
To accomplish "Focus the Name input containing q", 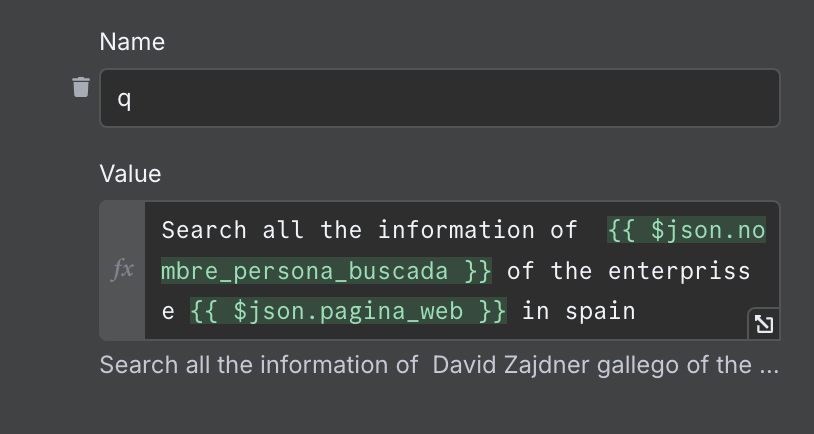I will pyautogui.click(x=440, y=98).
